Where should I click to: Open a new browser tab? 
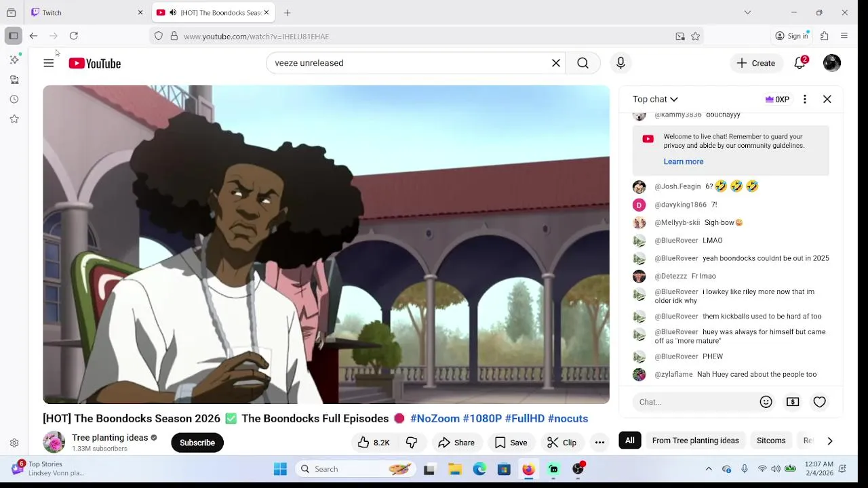click(x=288, y=12)
